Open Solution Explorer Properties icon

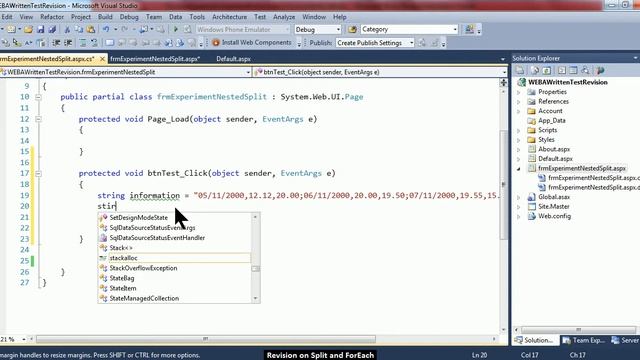click(x=520, y=70)
